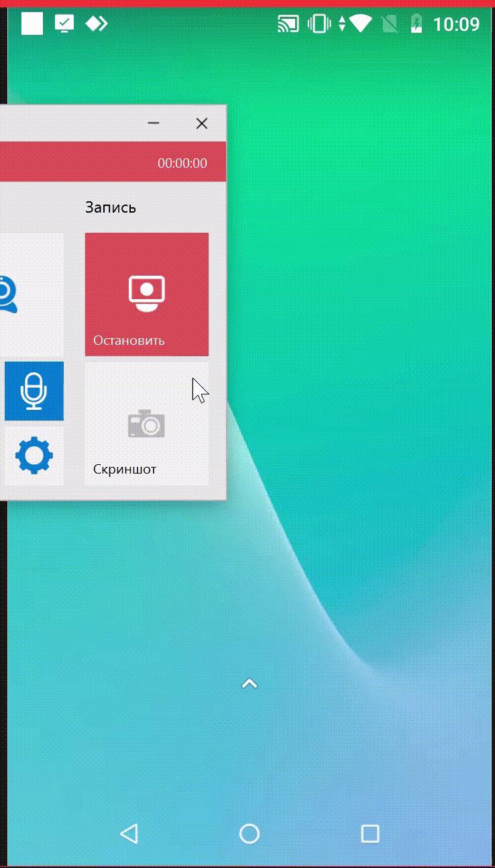The height and width of the screenshot is (868, 495).
Task: Tap the double-diamond notification icon
Action: [97, 24]
